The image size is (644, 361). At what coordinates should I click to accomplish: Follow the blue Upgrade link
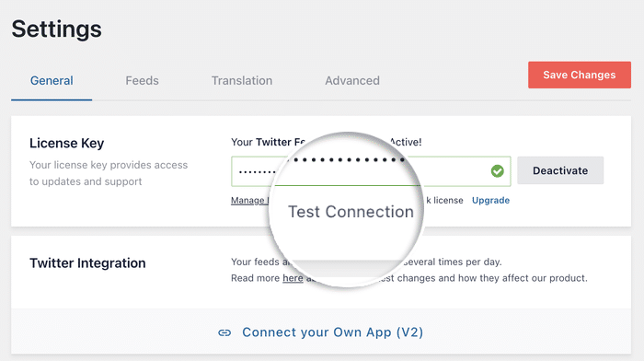point(490,200)
